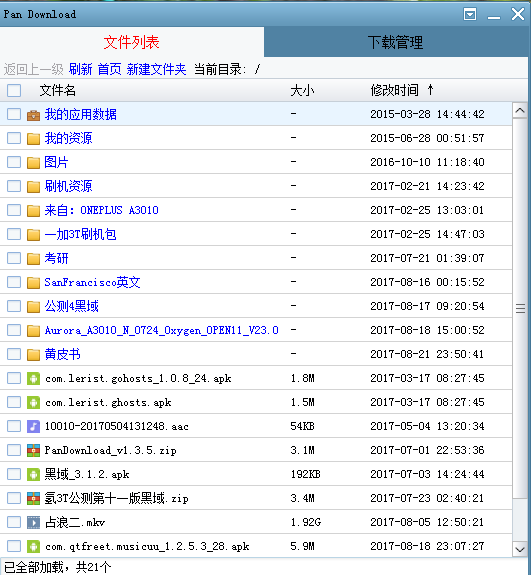The height and width of the screenshot is (575, 531).
Task: Click the Android APK icon for com.lerist.gohosts
Action: coord(33,378)
